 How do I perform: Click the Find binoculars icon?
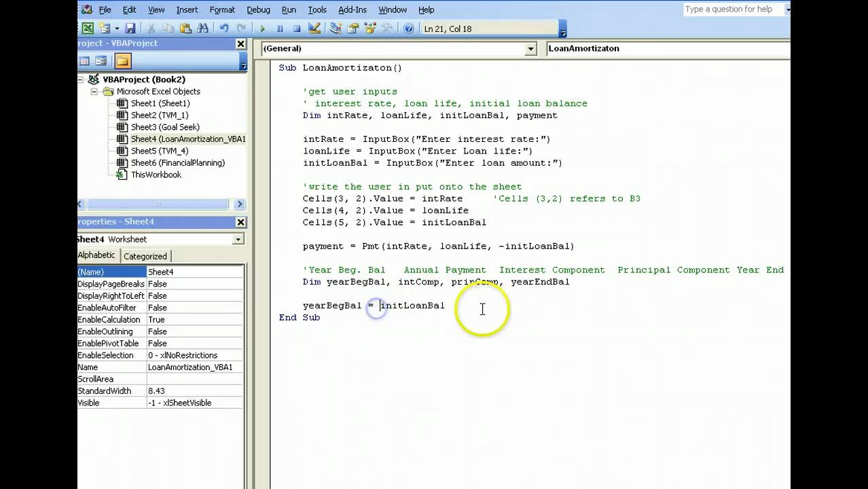202,29
